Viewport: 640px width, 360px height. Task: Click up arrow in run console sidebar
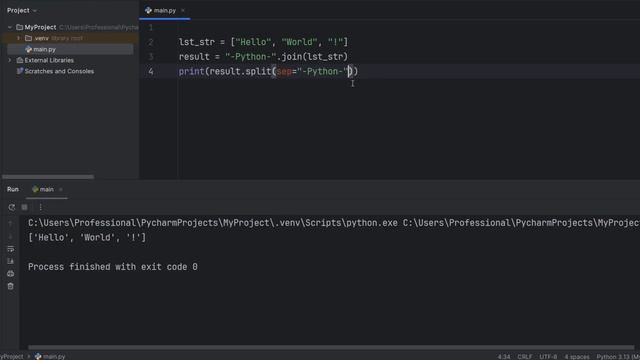11,223
